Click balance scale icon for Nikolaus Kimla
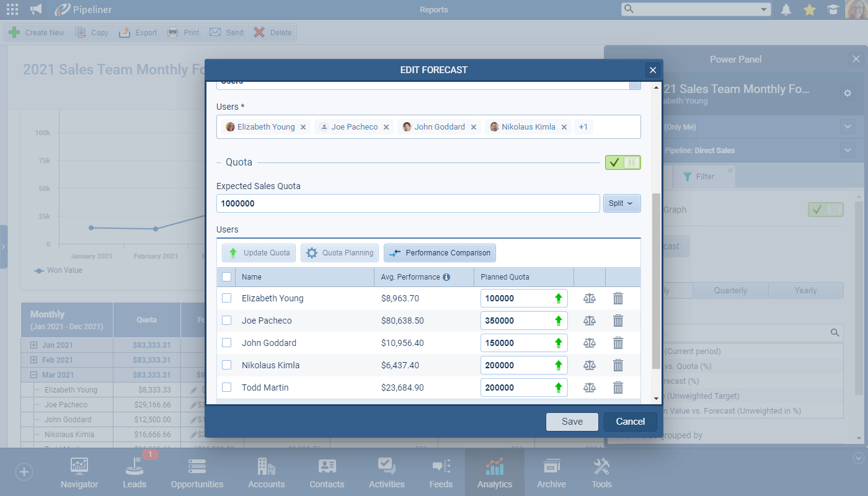 pos(589,365)
